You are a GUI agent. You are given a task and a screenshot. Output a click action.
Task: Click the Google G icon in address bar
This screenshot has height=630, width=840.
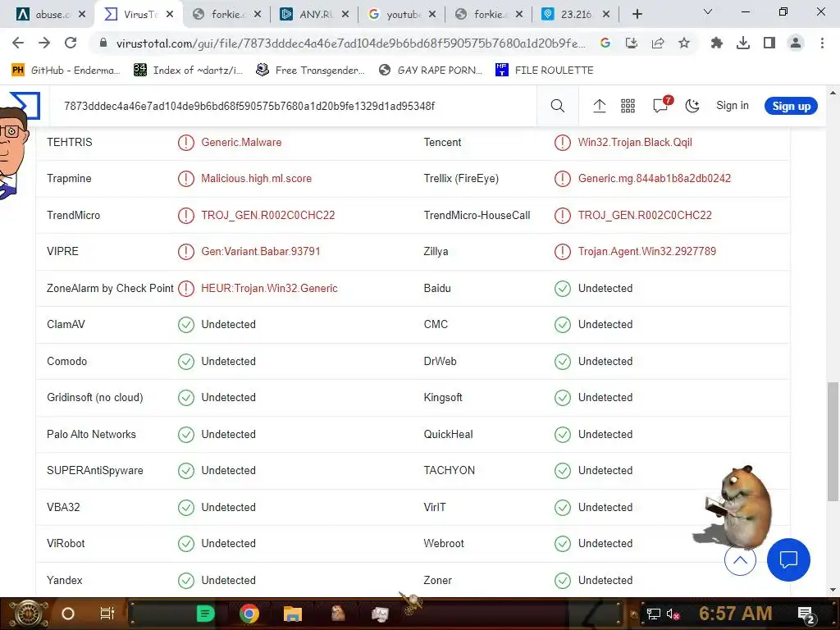click(605, 43)
